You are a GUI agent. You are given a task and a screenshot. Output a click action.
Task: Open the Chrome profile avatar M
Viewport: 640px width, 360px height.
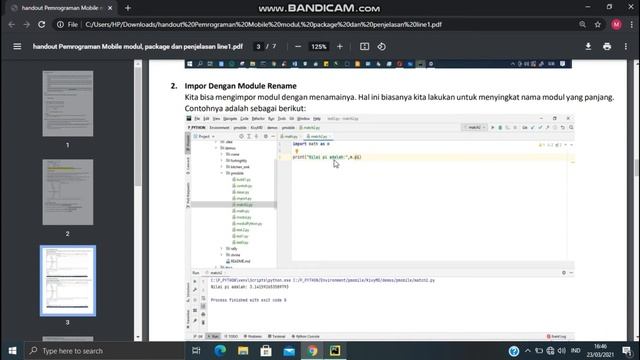(x=616, y=24)
